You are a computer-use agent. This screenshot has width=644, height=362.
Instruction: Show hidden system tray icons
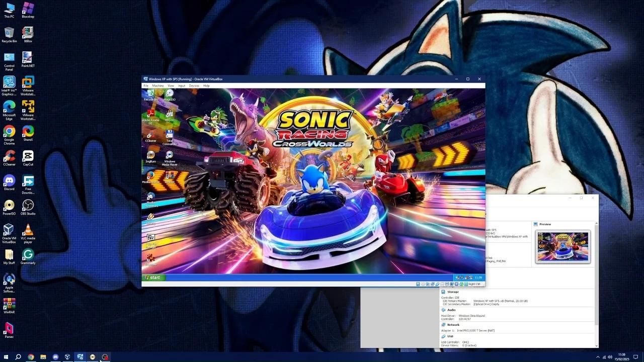pyautogui.click(x=598, y=357)
